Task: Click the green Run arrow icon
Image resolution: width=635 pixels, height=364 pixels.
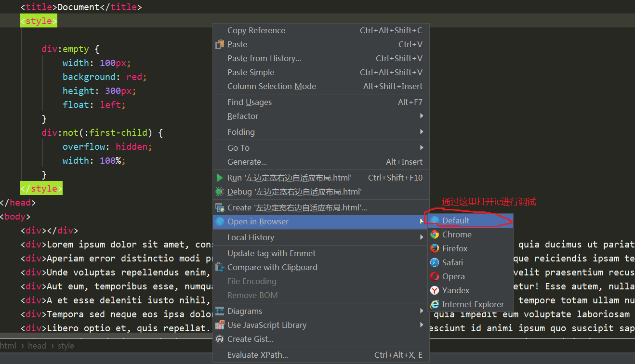Action: click(x=220, y=178)
